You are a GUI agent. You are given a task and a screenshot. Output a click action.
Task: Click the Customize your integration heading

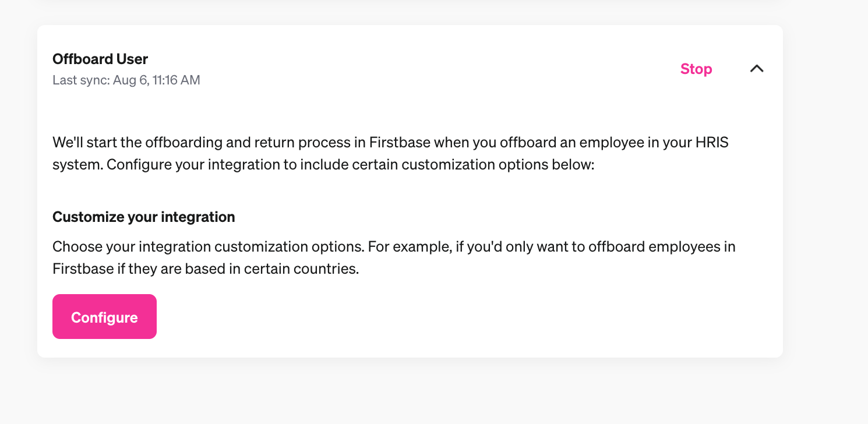point(143,216)
